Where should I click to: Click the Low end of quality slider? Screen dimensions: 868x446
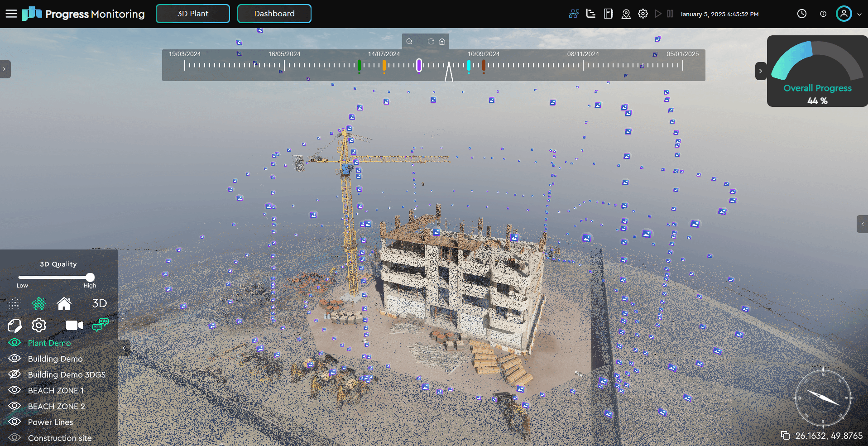22,286
